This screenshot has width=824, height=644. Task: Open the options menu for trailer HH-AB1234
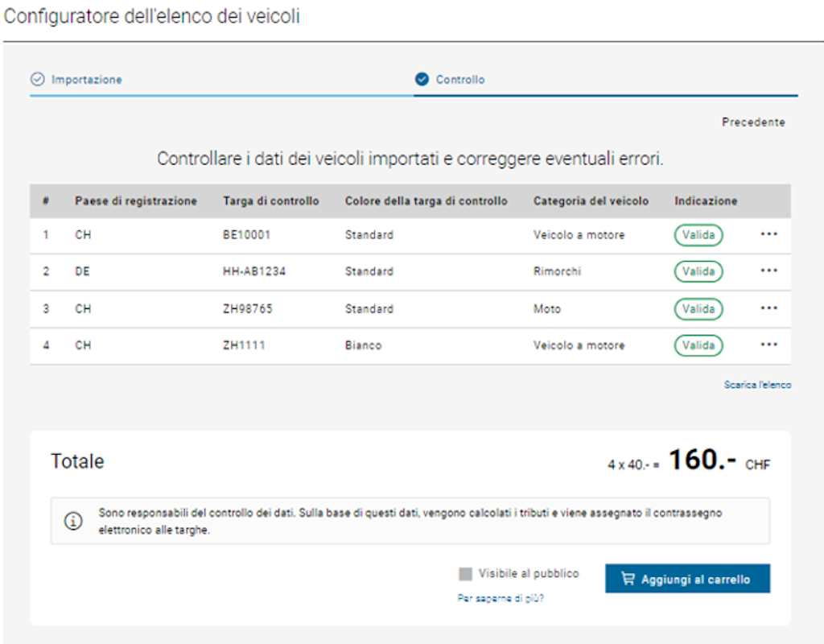click(x=768, y=271)
